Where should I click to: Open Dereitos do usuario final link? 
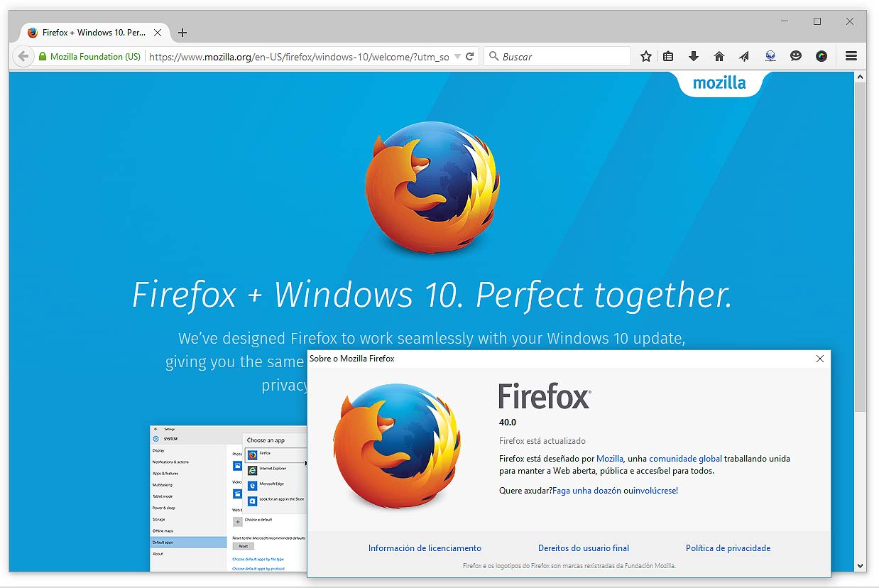point(584,548)
